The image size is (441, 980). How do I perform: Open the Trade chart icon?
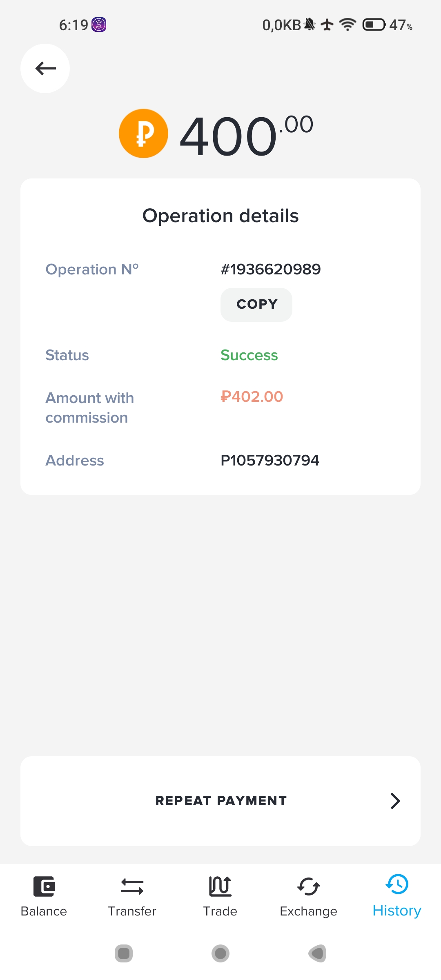[220, 886]
